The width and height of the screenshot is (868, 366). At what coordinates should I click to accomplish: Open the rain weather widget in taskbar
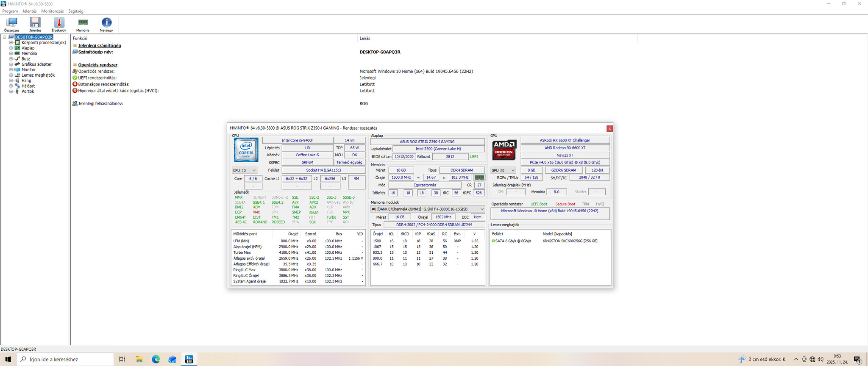pos(762,359)
